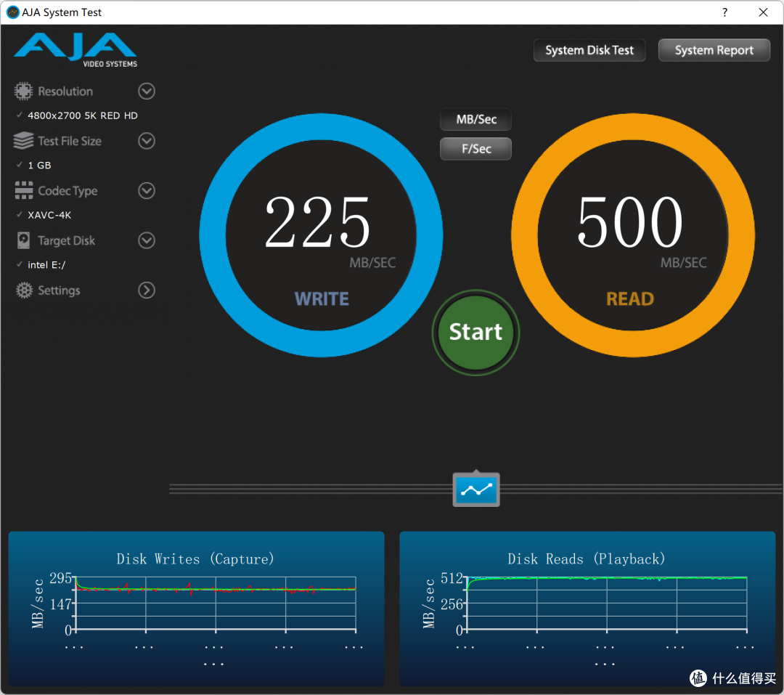
Task: Click the Test File Size stack icon
Action: tap(23, 141)
